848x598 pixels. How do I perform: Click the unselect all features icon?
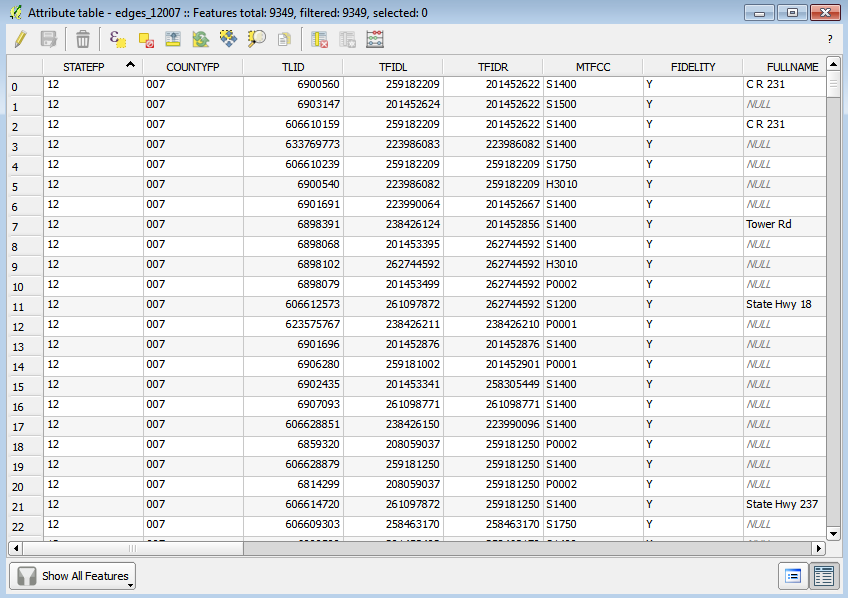click(x=146, y=39)
